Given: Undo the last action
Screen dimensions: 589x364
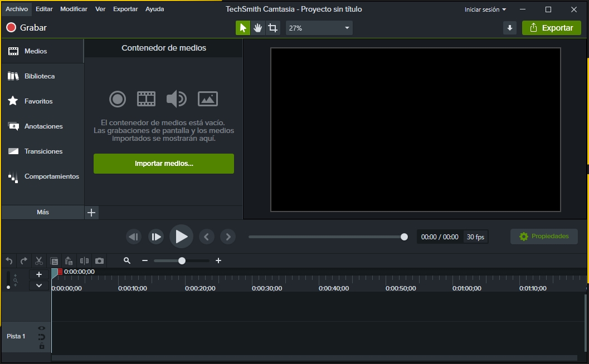Looking at the screenshot, I should click(9, 260).
